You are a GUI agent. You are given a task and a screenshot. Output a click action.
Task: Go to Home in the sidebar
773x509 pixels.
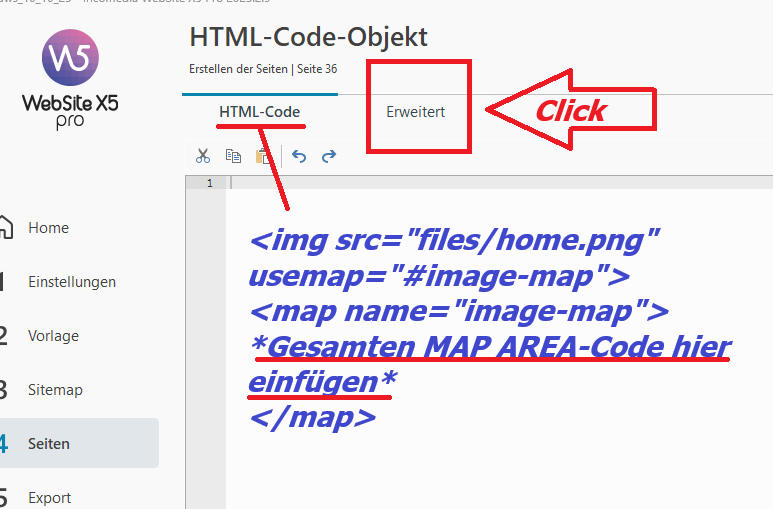click(48, 228)
